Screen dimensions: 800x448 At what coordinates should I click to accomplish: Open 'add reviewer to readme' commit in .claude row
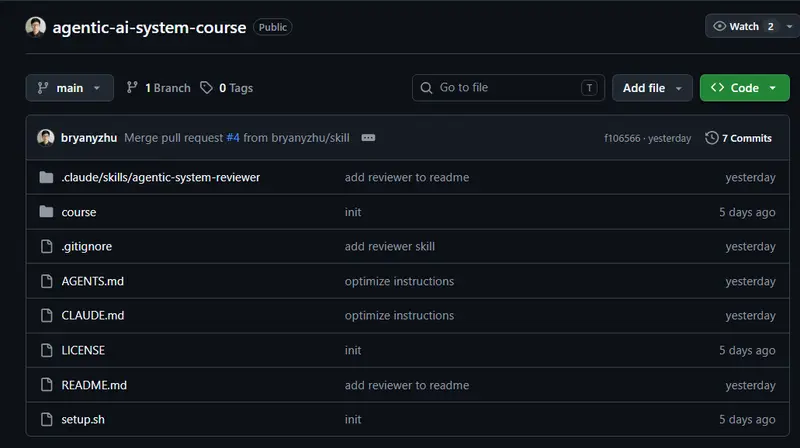tap(407, 177)
